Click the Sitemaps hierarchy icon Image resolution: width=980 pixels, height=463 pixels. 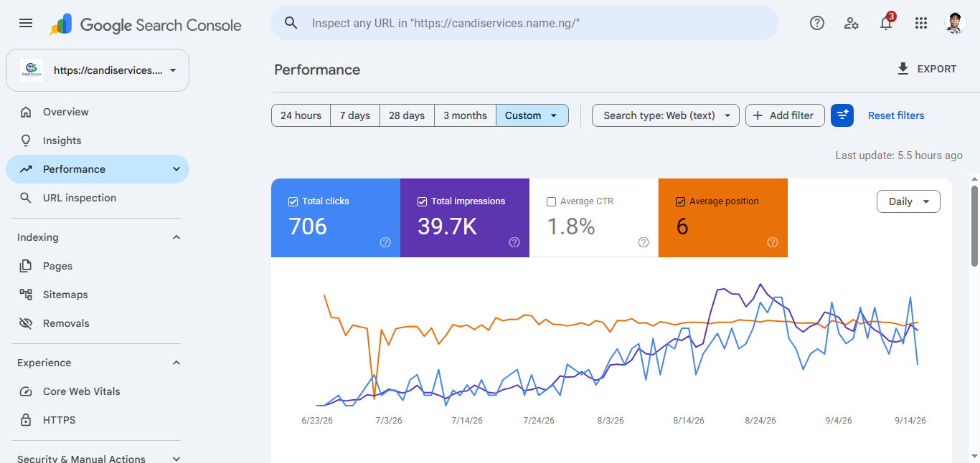coord(26,295)
